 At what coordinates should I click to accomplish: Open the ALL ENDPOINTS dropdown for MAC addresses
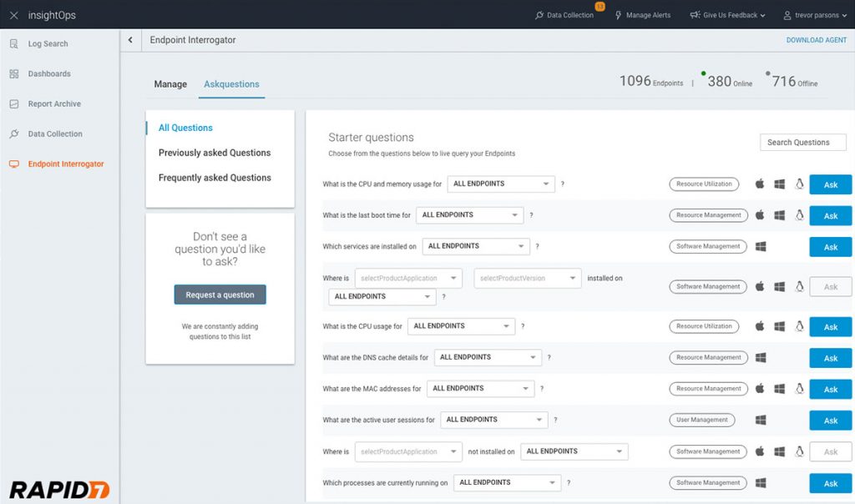pyautogui.click(x=480, y=389)
